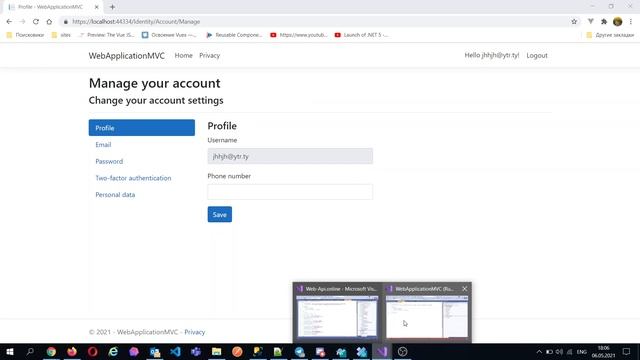Viewport: 640px width, 360px height.
Task: Open a new browser tab with plus
Action: click(x=112, y=7)
